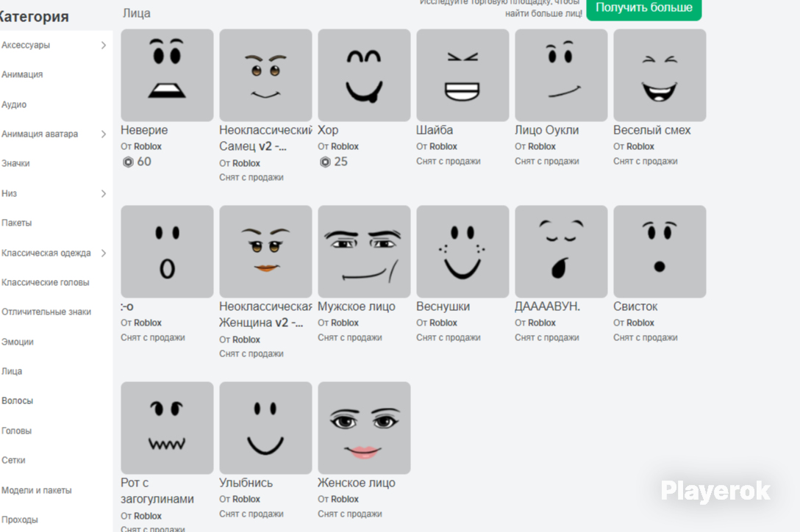Open the Проходы category
The image size is (800, 532).
coord(19,520)
